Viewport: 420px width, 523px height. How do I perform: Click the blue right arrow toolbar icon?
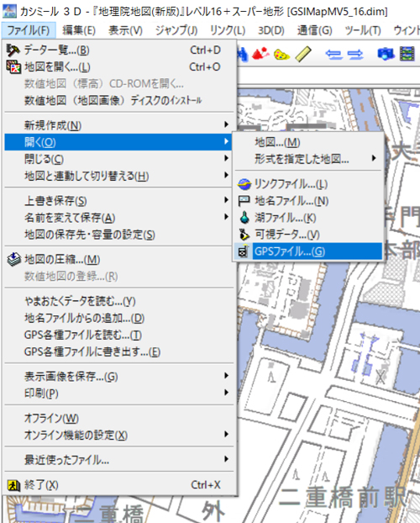355,54
